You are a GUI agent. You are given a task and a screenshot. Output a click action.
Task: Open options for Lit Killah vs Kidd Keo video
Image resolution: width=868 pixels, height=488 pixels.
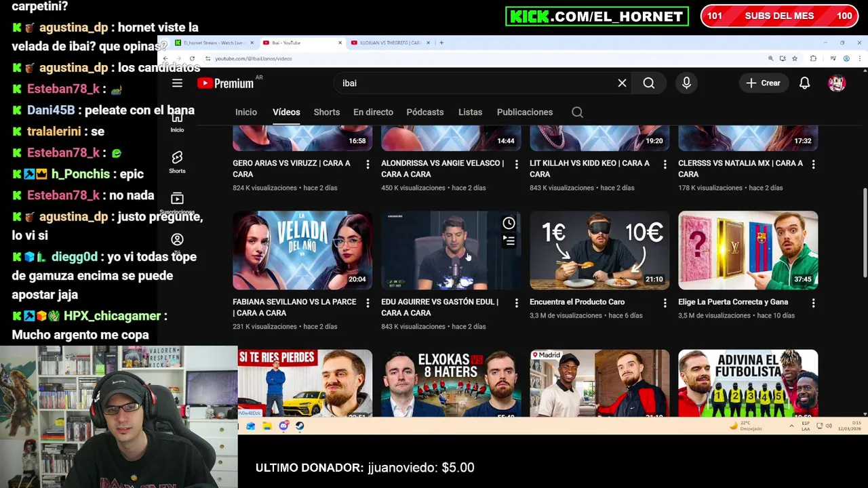coord(665,164)
